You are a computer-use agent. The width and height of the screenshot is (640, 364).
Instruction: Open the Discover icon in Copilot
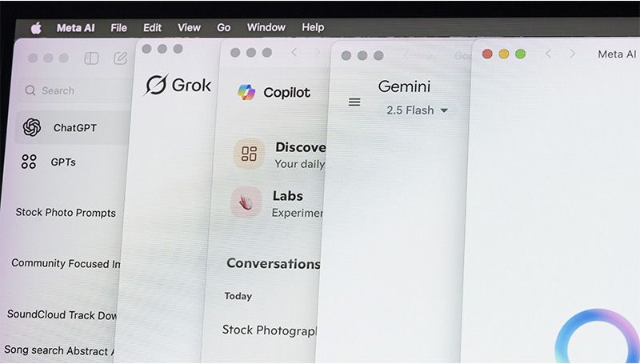coord(249,154)
